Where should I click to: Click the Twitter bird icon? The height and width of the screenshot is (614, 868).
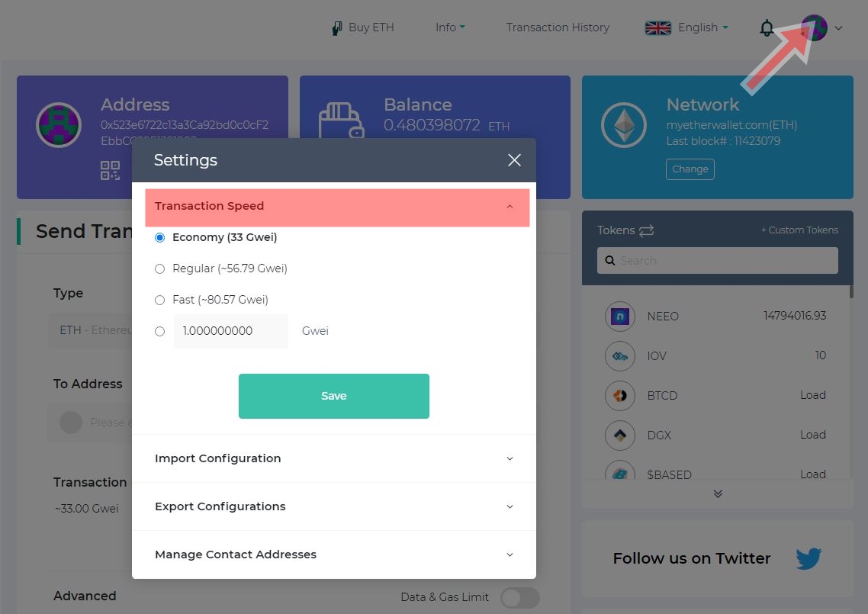[x=809, y=558]
